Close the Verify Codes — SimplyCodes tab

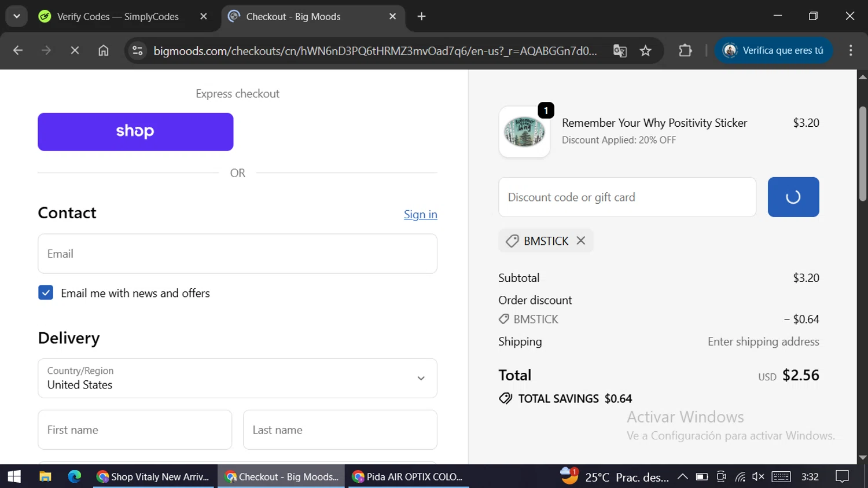[204, 16]
